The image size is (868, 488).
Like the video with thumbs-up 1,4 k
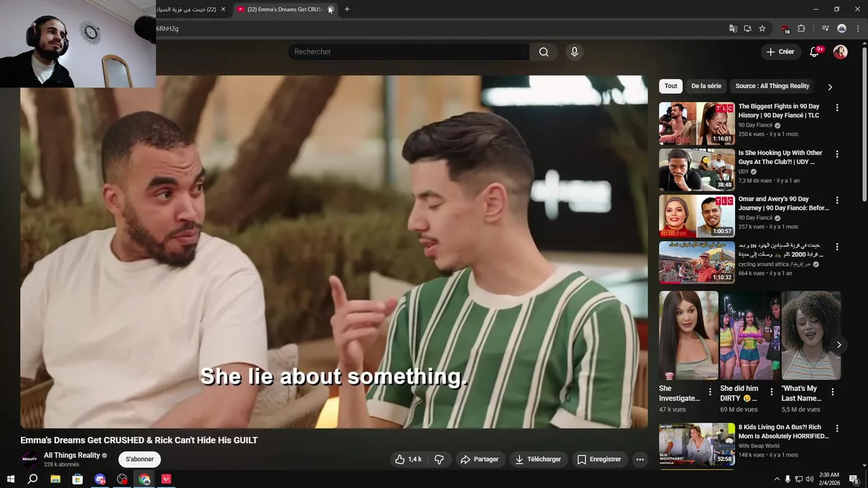[x=408, y=460]
